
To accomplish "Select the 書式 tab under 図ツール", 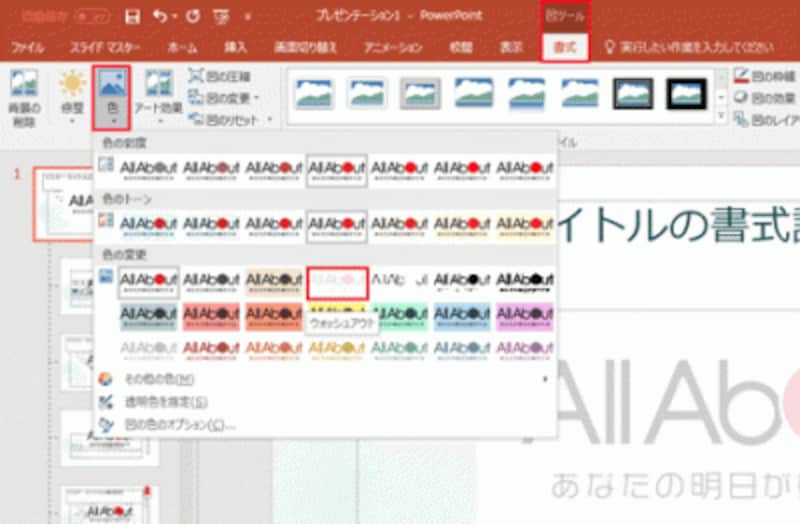I will (x=565, y=48).
